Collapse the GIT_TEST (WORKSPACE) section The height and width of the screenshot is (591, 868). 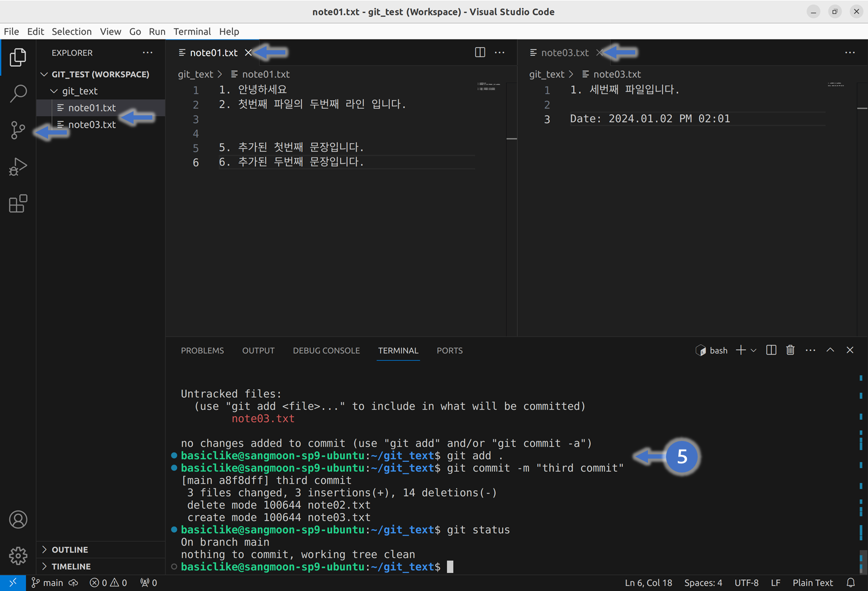[100, 74]
